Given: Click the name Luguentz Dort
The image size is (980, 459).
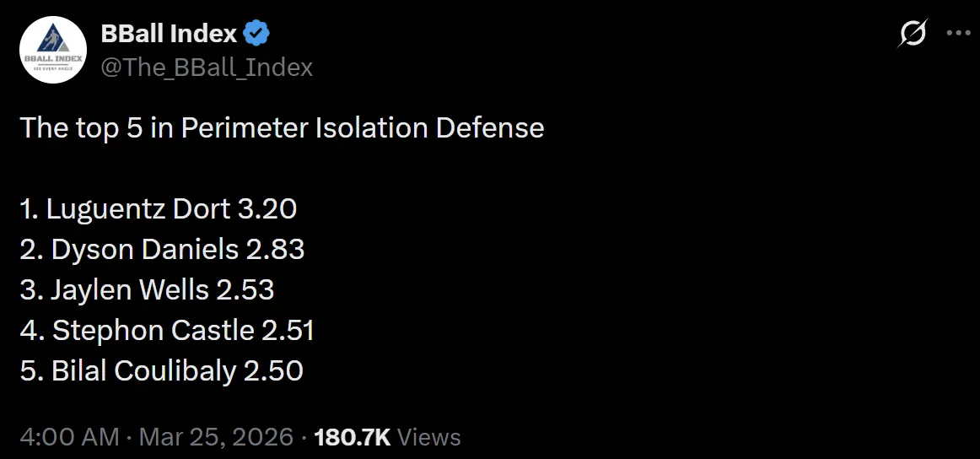Looking at the screenshot, I should tap(138, 208).
